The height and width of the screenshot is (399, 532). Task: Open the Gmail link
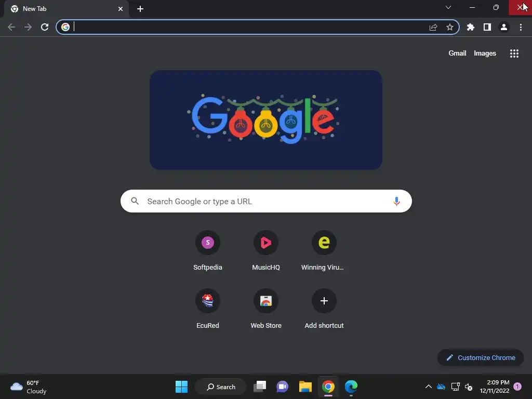pos(457,54)
